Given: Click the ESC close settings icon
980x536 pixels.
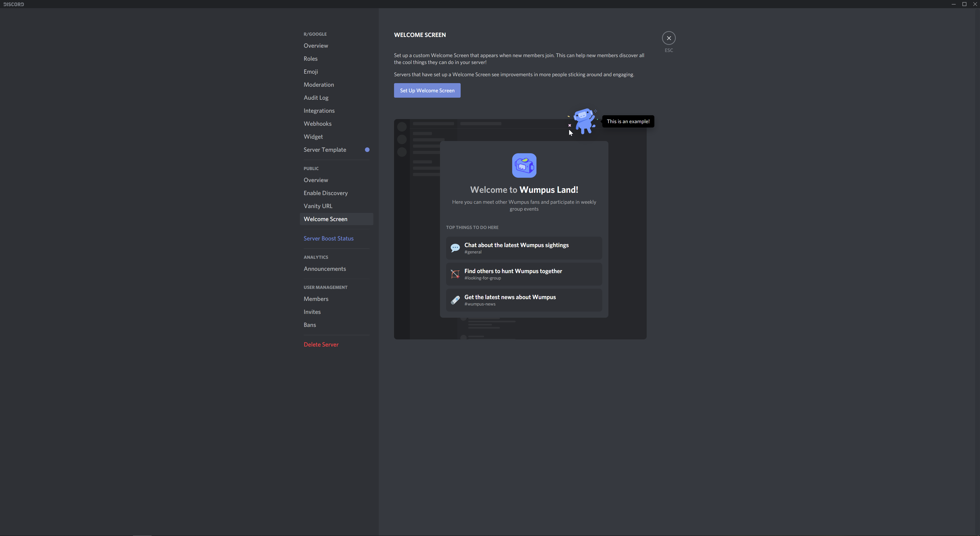Looking at the screenshot, I should (x=668, y=38).
